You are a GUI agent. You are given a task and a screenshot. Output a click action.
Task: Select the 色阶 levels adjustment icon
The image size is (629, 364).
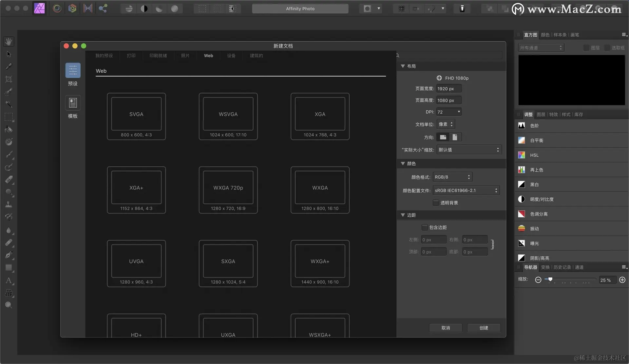[x=522, y=126]
